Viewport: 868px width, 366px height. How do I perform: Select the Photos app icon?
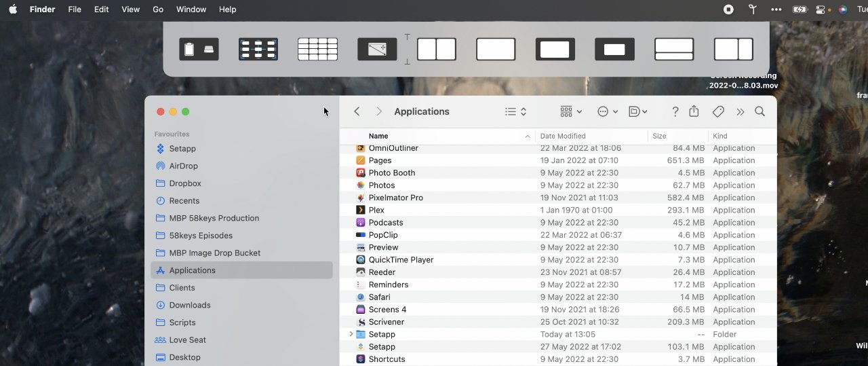click(361, 185)
